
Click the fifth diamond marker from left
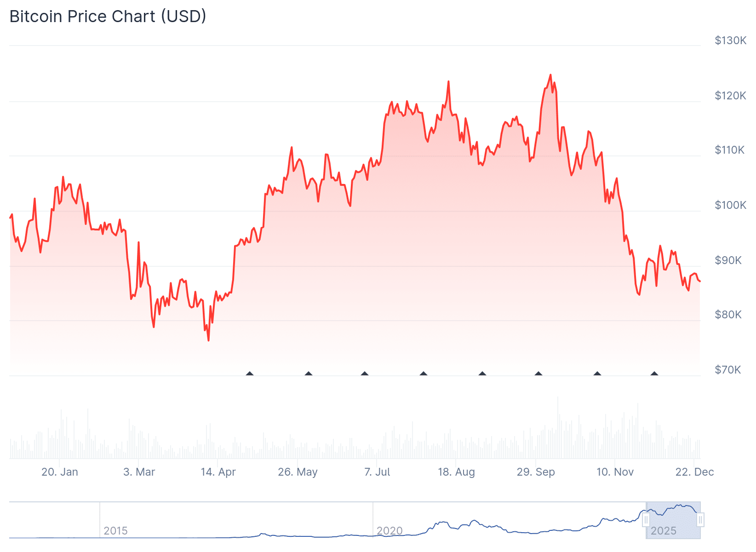[x=482, y=374]
